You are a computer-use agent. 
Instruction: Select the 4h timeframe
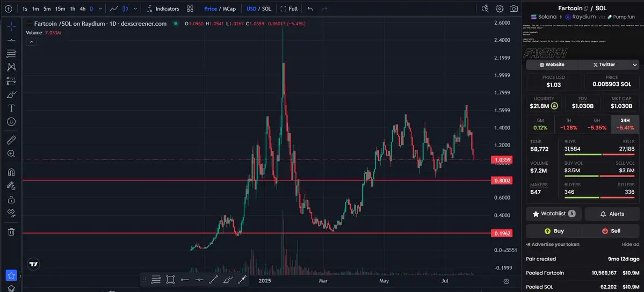(x=83, y=9)
